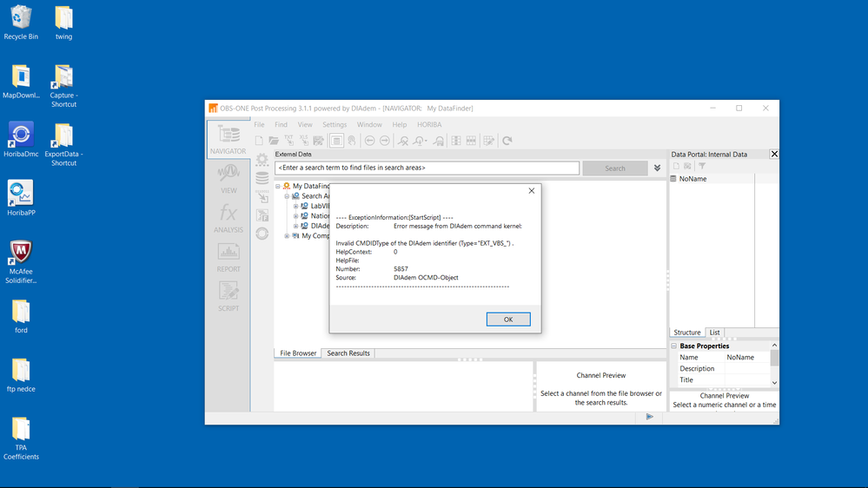The image size is (868, 488).
Task: Select the HoribaPP desktop shortcut
Action: [21, 198]
